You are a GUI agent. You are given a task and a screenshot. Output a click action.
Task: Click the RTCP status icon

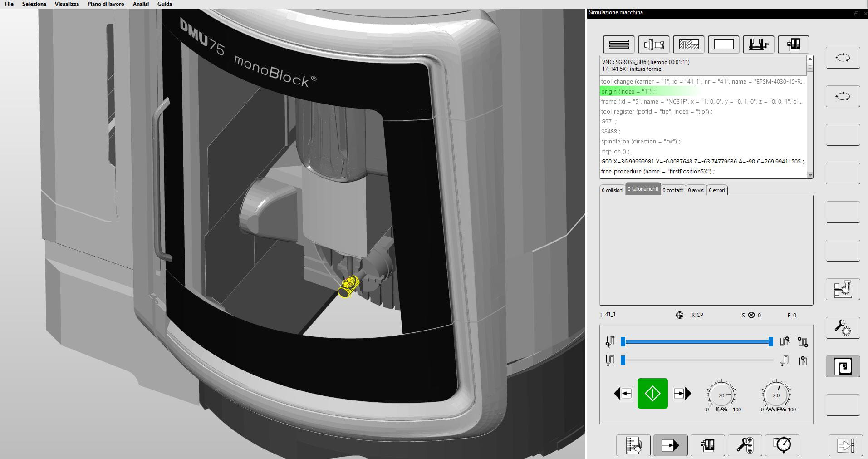coord(679,315)
